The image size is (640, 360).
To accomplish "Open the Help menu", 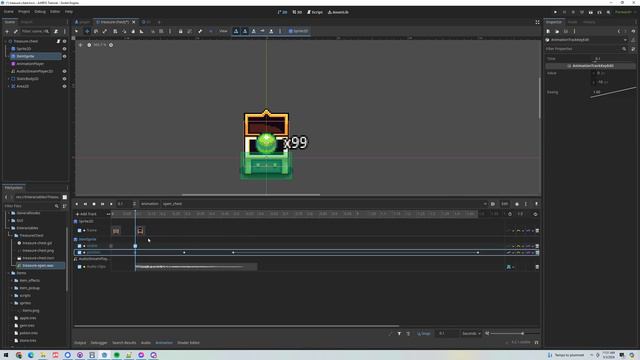I will point(69,12).
